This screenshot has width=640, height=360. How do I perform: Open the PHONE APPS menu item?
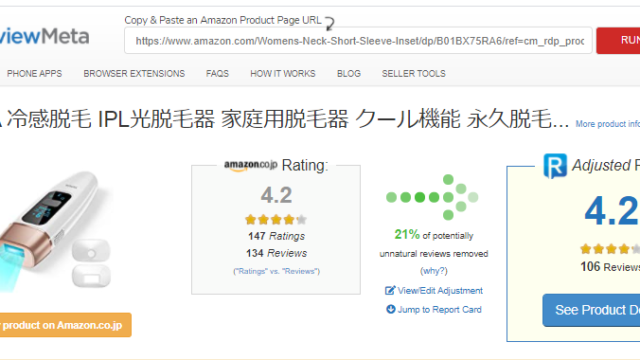34,73
